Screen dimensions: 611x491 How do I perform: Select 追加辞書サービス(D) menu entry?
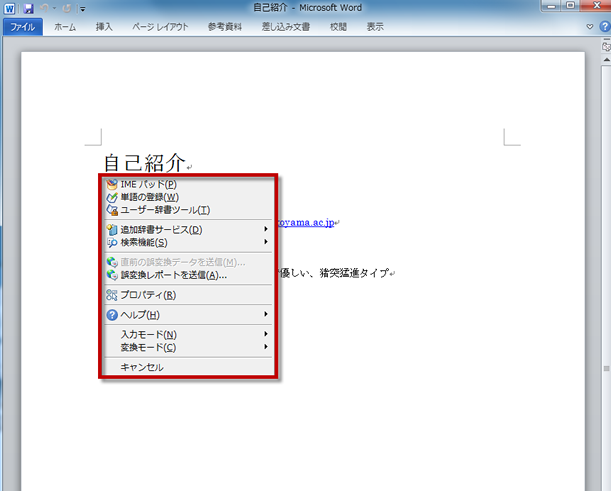coord(188,230)
